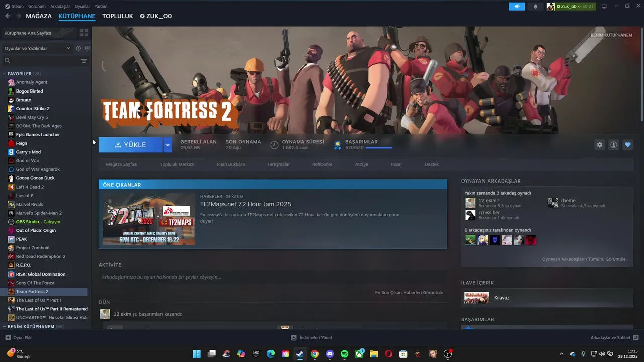Image resolution: width=644 pixels, height=362 pixels.
Task: Switch to the TOPLULUK tab
Action: 118,16
